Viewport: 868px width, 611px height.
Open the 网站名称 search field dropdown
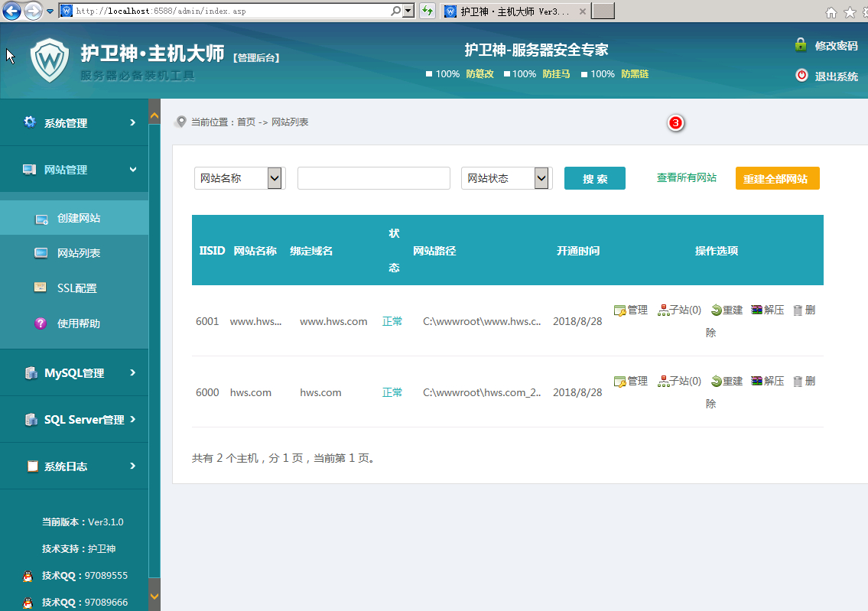point(275,178)
